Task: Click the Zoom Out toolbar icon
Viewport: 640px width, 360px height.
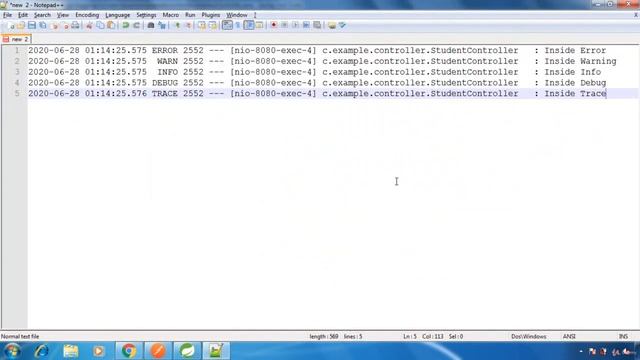Action: 188,25
